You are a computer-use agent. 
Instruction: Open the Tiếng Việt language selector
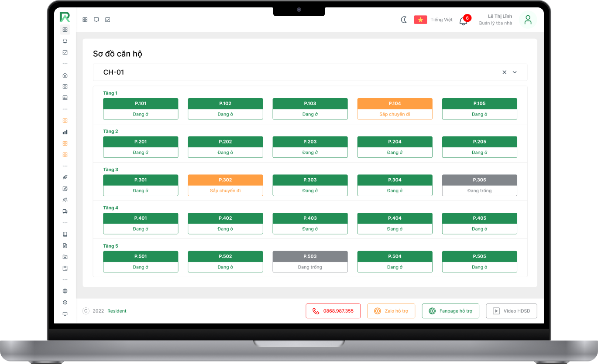(x=433, y=20)
